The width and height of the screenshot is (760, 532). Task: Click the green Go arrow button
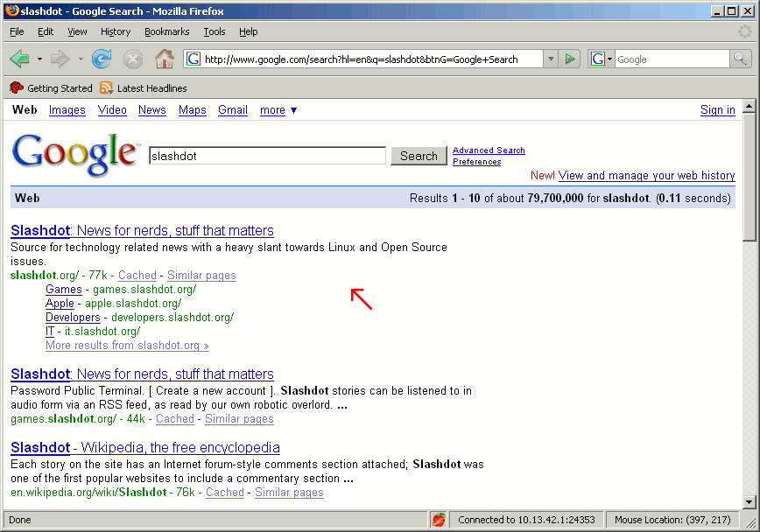569,59
